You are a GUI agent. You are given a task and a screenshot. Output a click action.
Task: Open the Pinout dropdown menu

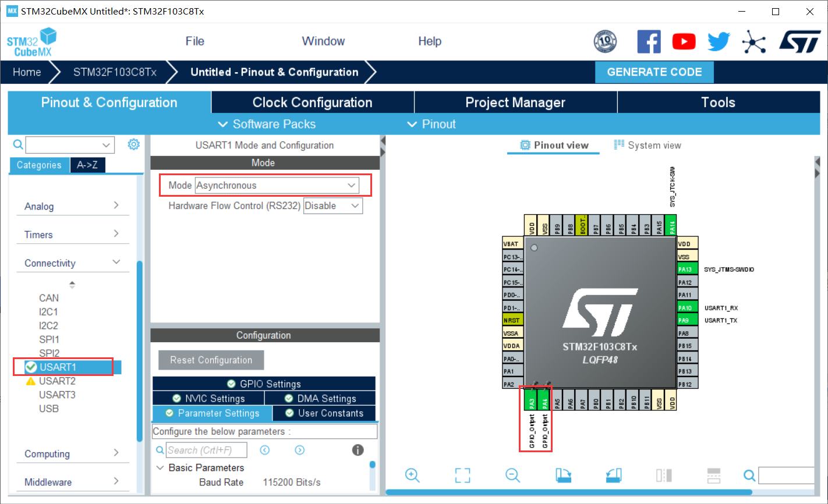point(431,124)
